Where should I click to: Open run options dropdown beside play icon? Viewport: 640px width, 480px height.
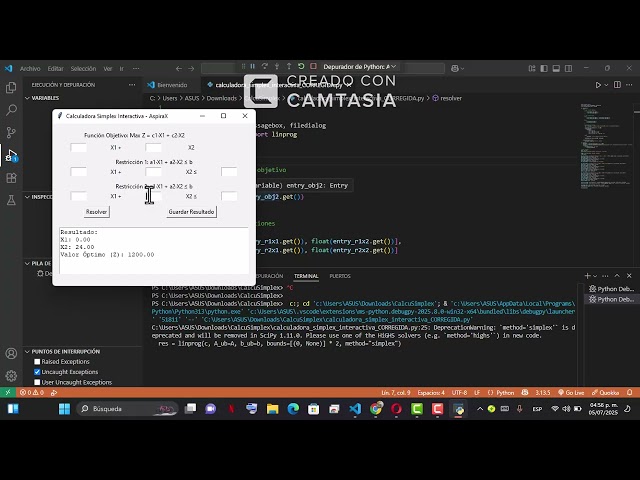(606, 85)
